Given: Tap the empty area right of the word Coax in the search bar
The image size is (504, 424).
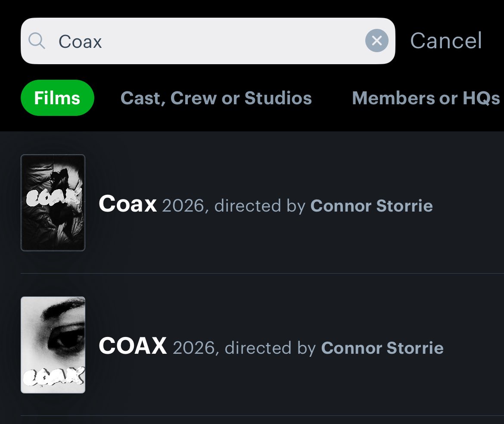Looking at the screenshot, I should pos(231,41).
